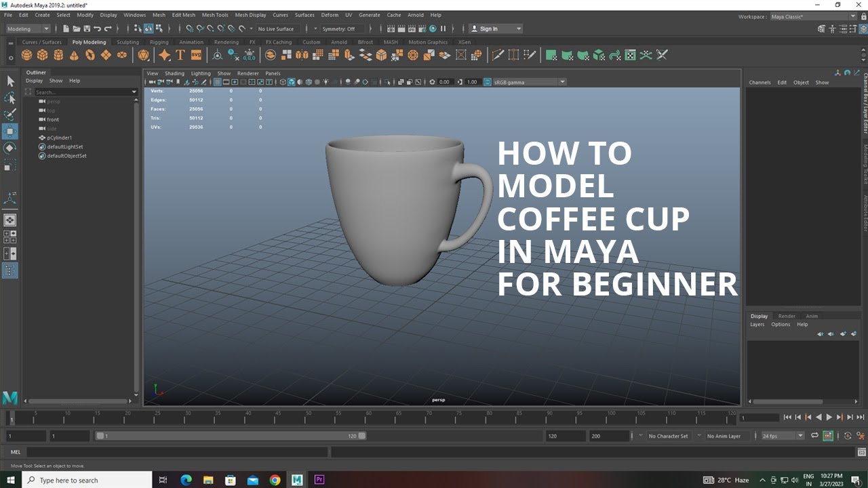The width and height of the screenshot is (868, 488).
Task: Create a polygon cone from the shelf
Action: click(75, 56)
